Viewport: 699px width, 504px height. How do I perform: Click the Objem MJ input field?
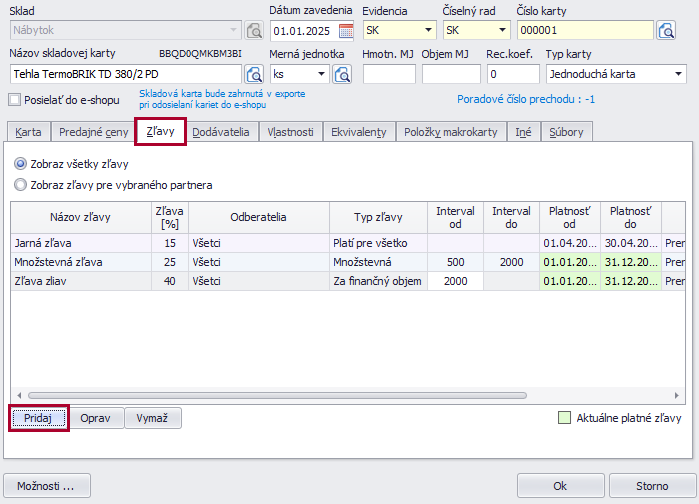[x=451, y=74]
